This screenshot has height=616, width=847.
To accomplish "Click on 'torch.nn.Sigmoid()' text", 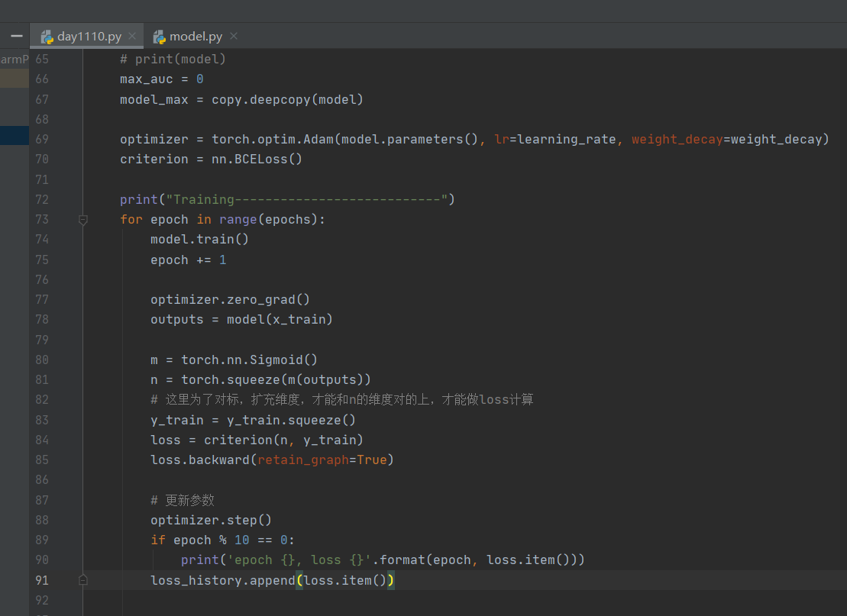I will (249, 360).
